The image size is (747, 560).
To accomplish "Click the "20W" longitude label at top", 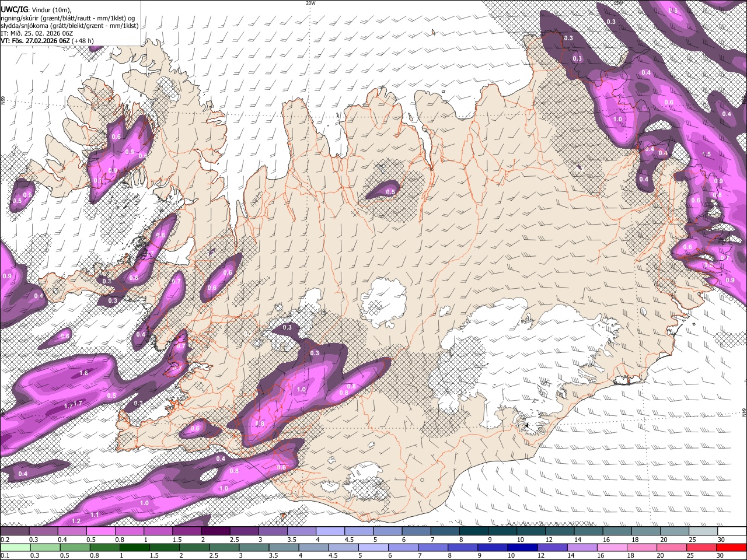I will click(x=310, y=3).
